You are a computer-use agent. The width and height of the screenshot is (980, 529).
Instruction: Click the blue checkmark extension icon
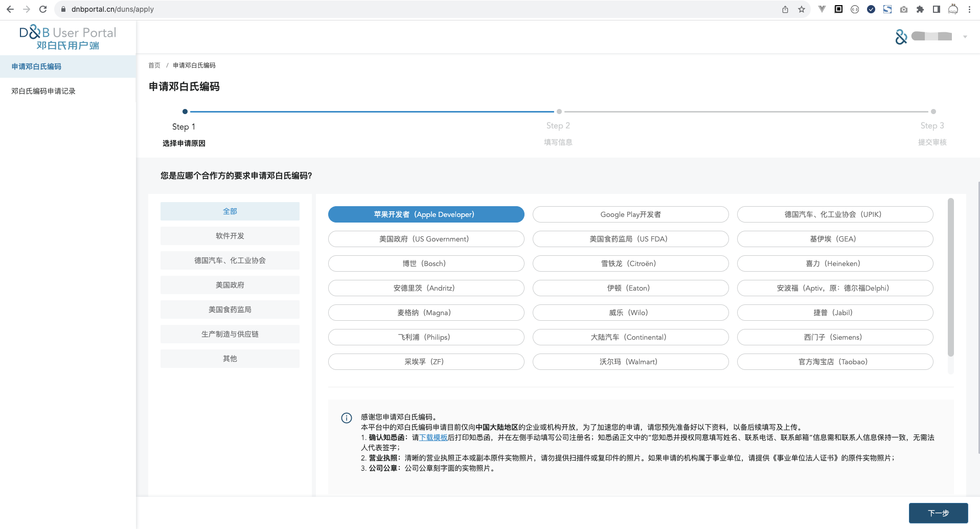[x=871, y=9]
